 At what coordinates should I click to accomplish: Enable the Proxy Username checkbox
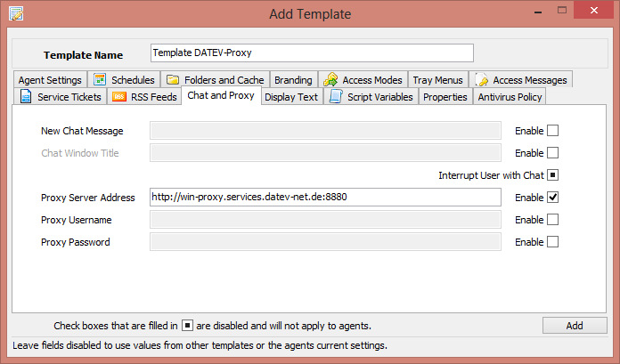tap(553, 219)
